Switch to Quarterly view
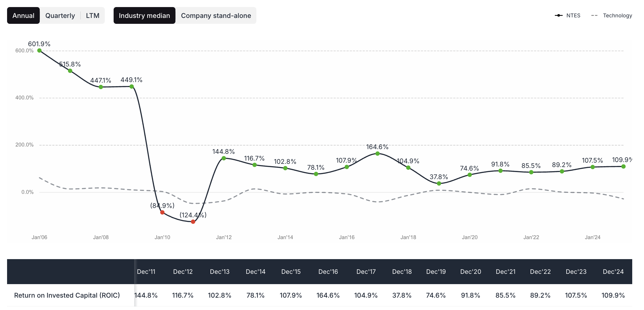Viewport: 644px width, 310px height. 60,15
